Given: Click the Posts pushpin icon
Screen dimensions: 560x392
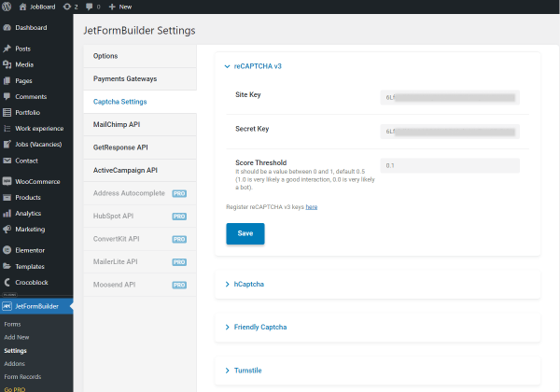Looking at the screenshot, I should [7, 49].
